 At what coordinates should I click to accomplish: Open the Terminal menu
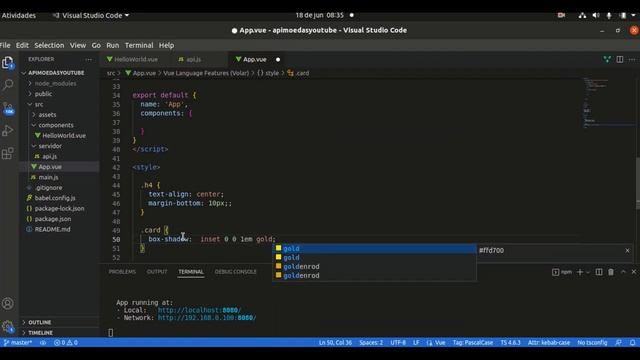click(139, 45)
